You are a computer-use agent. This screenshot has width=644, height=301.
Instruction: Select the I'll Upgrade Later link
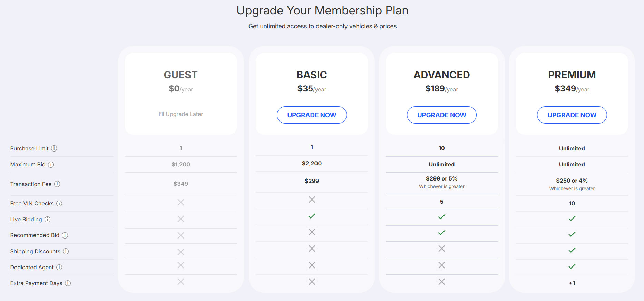[x=180, y=114]
